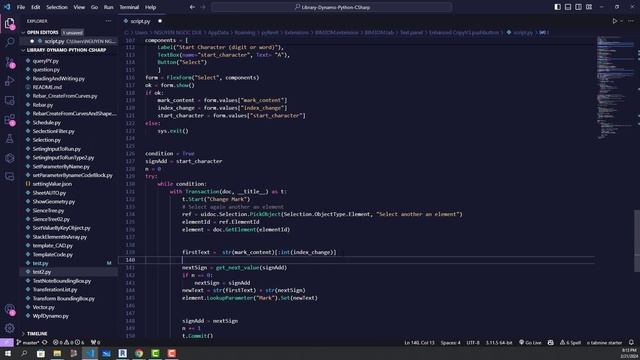Open the Go menu

[x=94, y=7]
